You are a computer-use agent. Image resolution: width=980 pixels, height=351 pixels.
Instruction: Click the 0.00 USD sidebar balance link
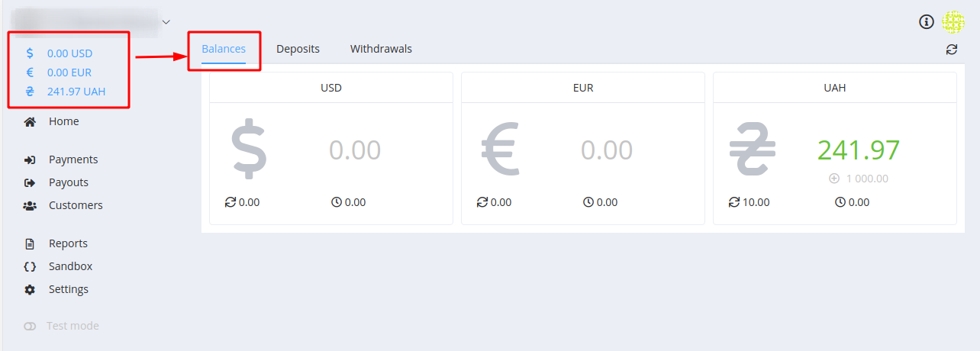click(x=69, y=53)
